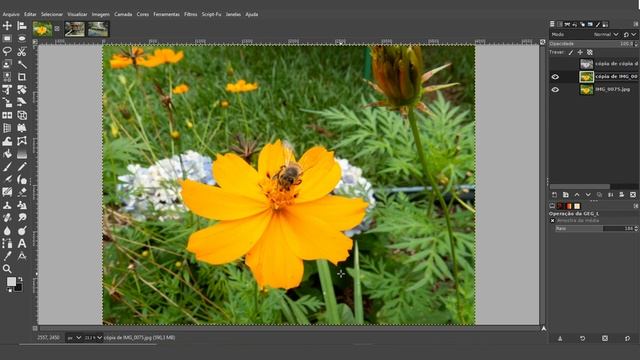Viewport: 640px width, 360px height.
Task: Open the Camada menu
Action: [123, 14]
